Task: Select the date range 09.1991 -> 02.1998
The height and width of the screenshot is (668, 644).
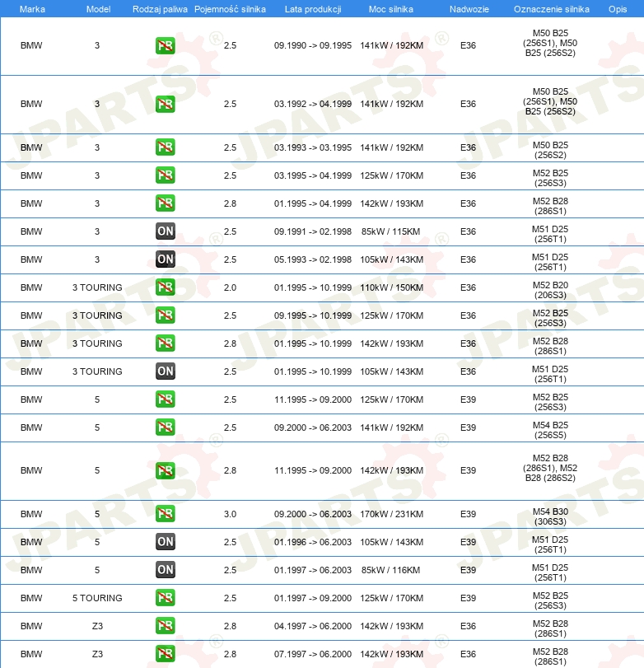Action: pyautogui.click(x=313, y=231)
